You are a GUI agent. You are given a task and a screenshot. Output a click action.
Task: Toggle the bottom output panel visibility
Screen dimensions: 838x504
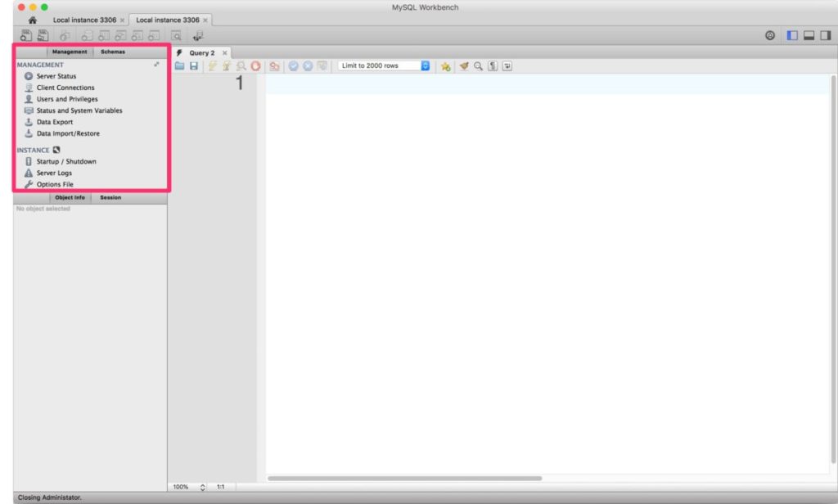click(808, 36)
